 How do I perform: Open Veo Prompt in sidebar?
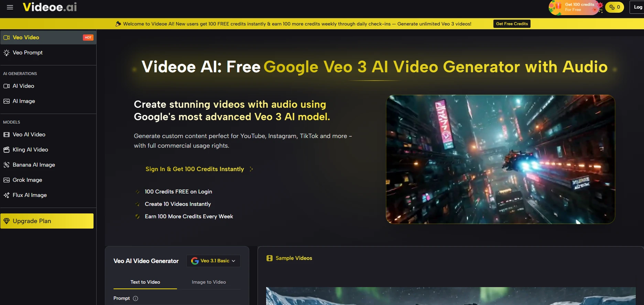[x=48, y=53]
